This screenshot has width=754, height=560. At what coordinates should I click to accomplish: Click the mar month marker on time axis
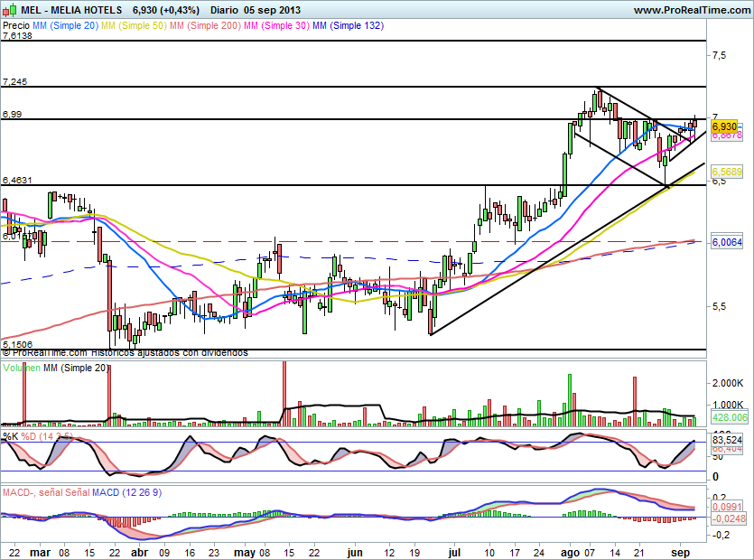point(40,552)
